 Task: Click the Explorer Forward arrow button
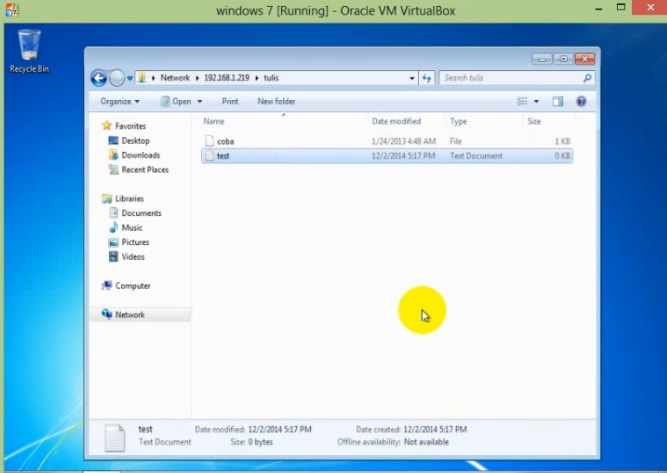(x=117, y=78)
